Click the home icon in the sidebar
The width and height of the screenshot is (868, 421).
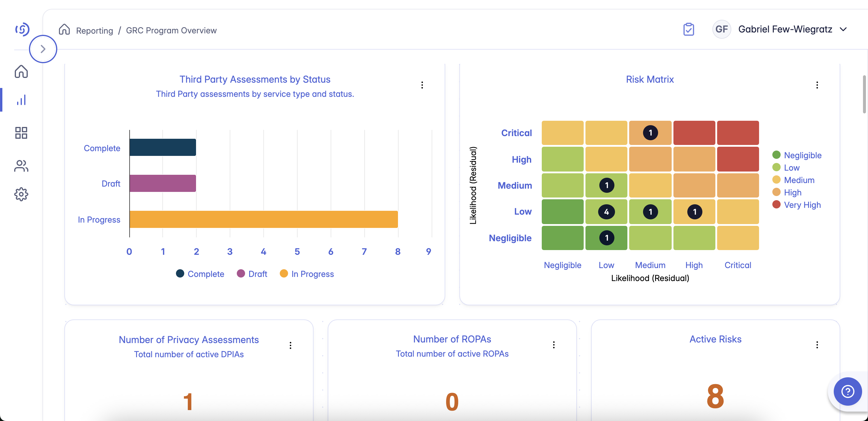pos(21,71)
